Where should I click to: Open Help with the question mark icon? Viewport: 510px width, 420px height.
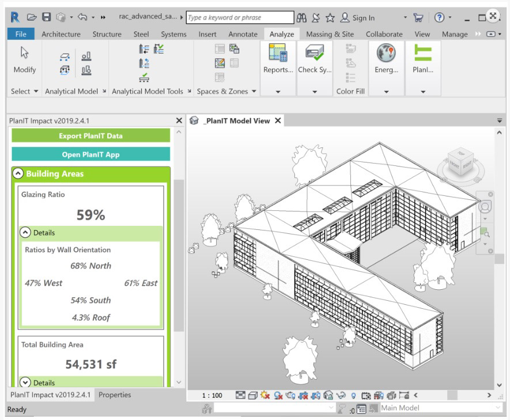click(439, 17)
